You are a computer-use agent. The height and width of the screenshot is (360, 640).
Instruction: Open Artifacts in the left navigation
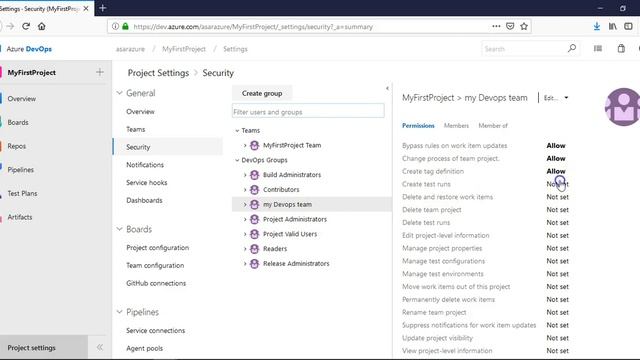[x=20, y=217]
